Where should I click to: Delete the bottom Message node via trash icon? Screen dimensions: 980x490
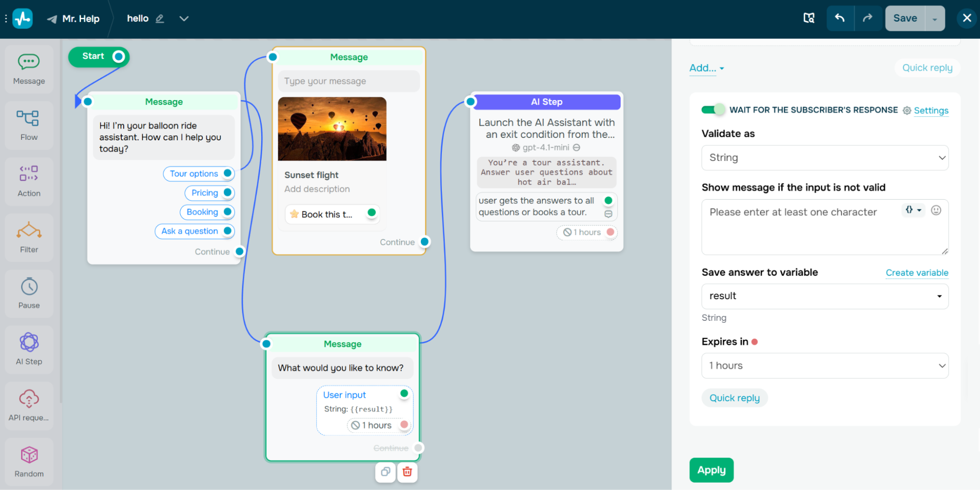tap(407, 472)
